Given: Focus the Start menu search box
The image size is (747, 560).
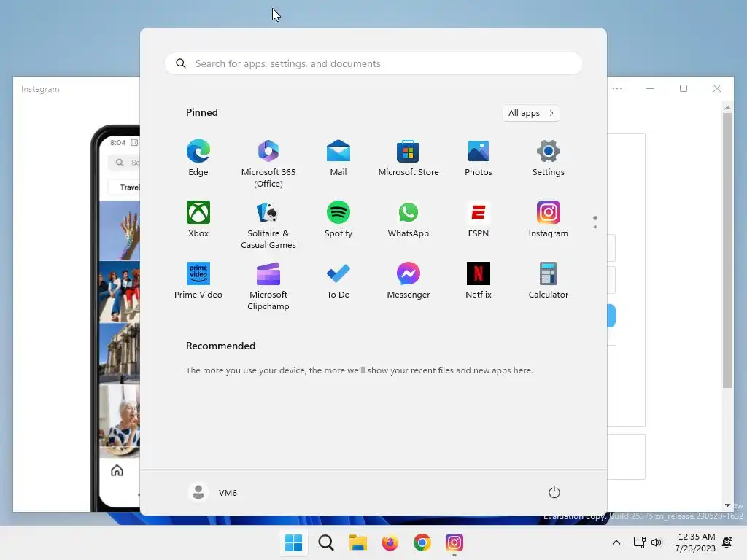Looking at the screenshot, I should 373,64.
